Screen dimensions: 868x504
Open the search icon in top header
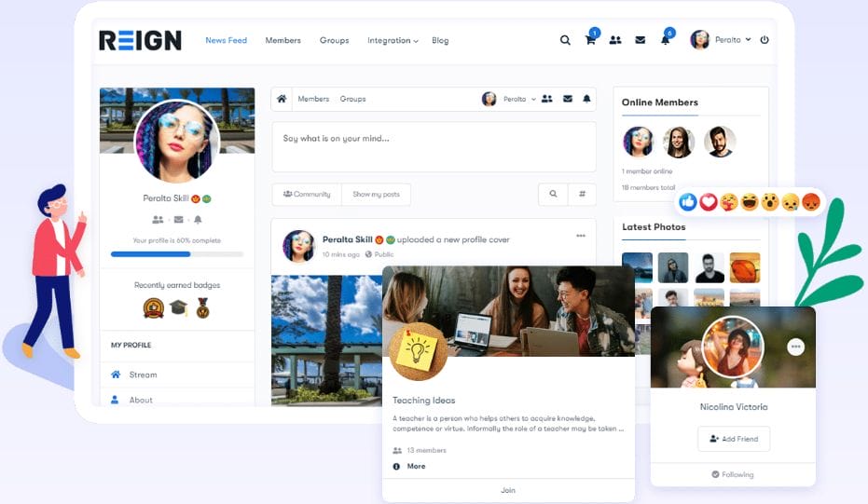tap(565, 40)
